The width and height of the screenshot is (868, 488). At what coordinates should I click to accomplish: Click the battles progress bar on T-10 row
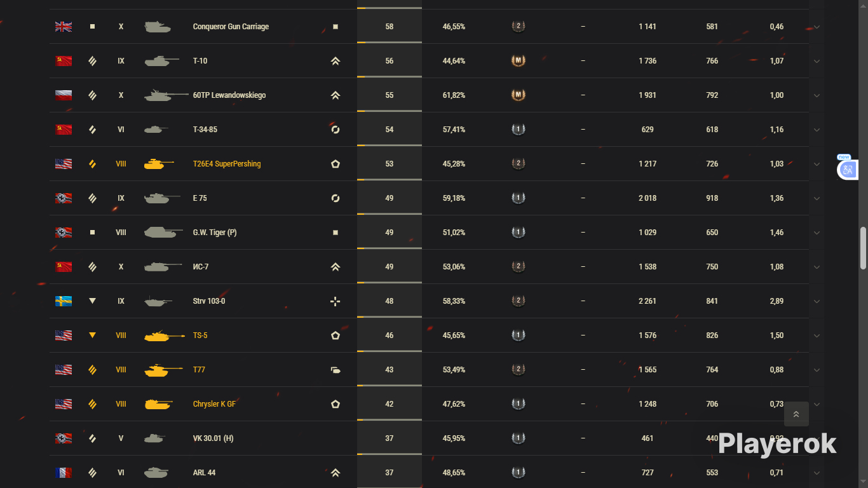click(x=390, y=77)
